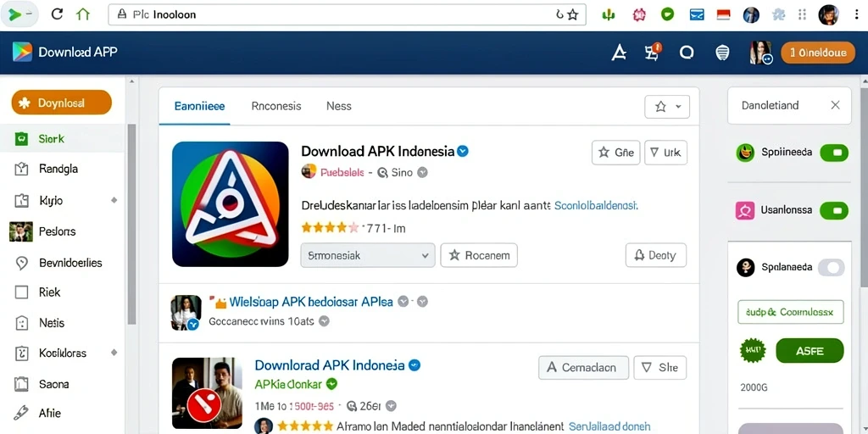Open the browser profile avatar

point(828,14)
